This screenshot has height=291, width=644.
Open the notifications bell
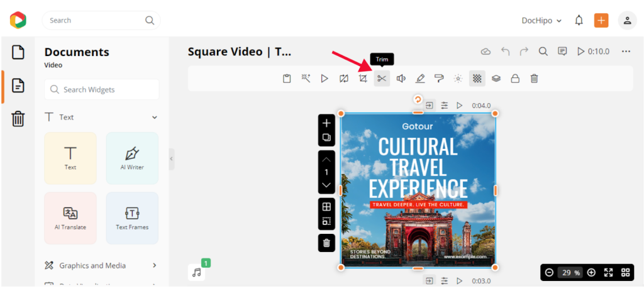point(579,20)
